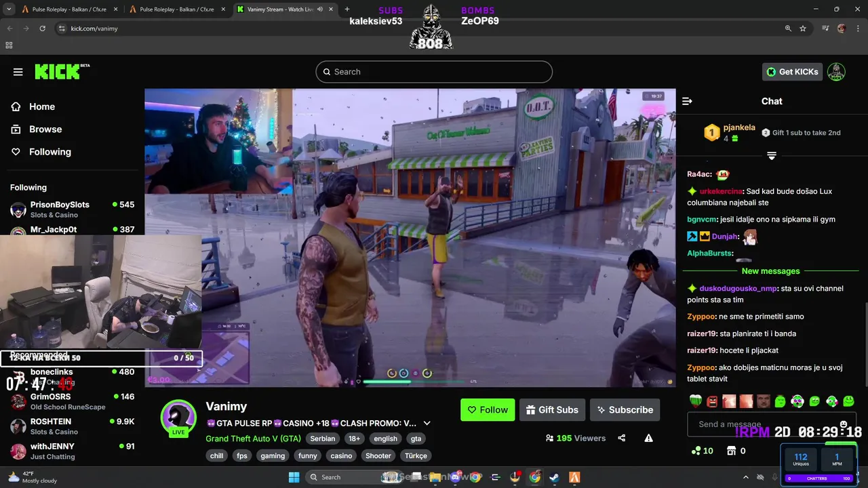Image resolution: width=868 pixels, height=488 pixels.
Task: Open the weather widget in taskbar
Action: 31,477
